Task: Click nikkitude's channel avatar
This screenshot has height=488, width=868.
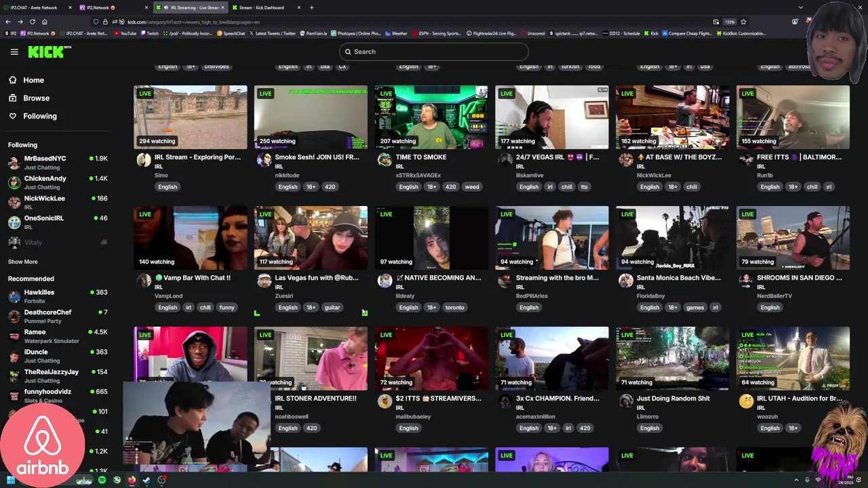Action: pos(264,160)
